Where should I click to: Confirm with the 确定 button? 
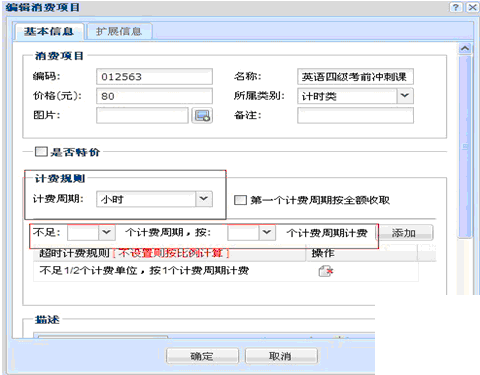(x=202, y=356)
